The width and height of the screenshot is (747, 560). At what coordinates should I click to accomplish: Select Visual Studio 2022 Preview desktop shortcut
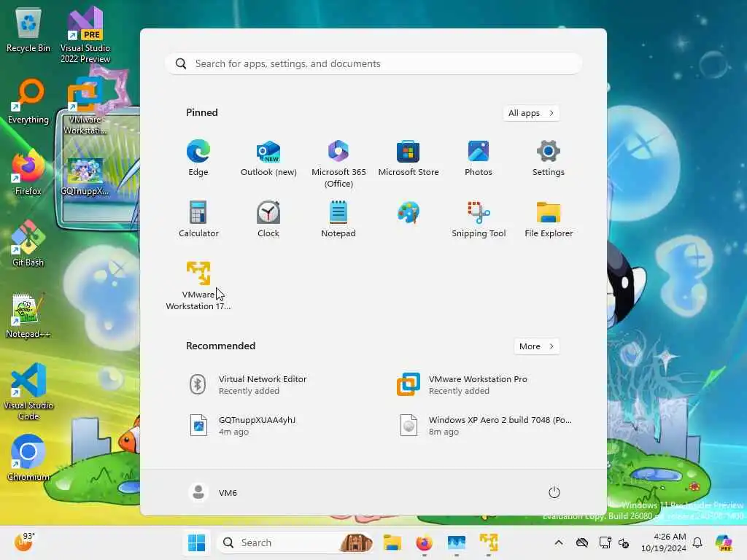85,35
